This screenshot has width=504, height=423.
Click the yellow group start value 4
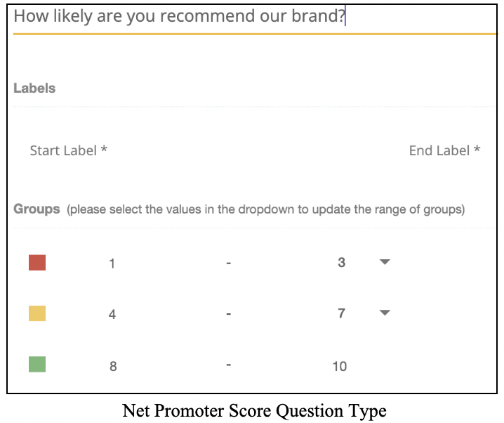(x=112, y=315)
